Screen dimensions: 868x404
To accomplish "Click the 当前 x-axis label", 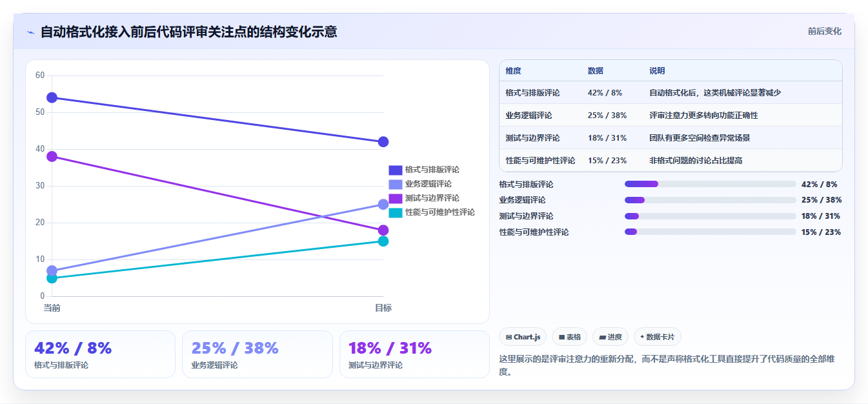I will pyautogui.click(x=52, y=308).
